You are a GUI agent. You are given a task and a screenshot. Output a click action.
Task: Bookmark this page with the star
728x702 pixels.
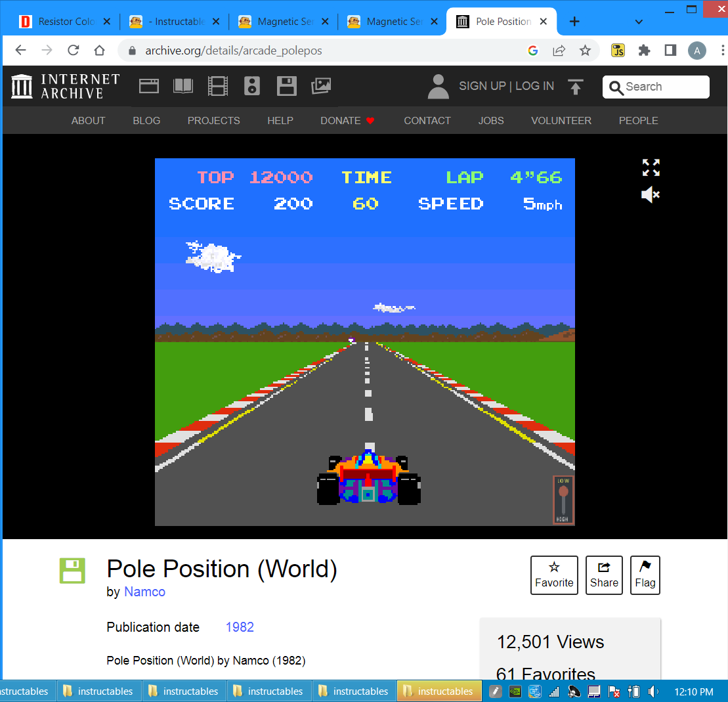point(585,51)
